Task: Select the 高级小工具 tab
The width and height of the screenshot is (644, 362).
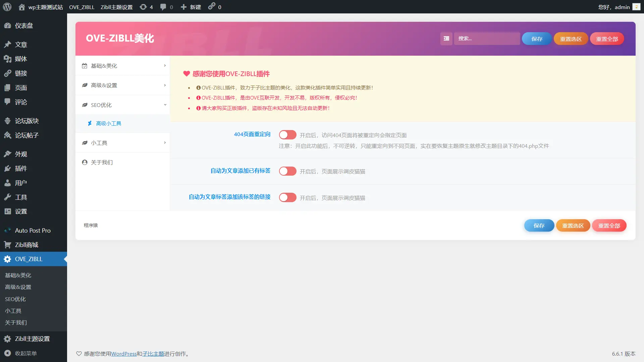Action: click(108, 123)
